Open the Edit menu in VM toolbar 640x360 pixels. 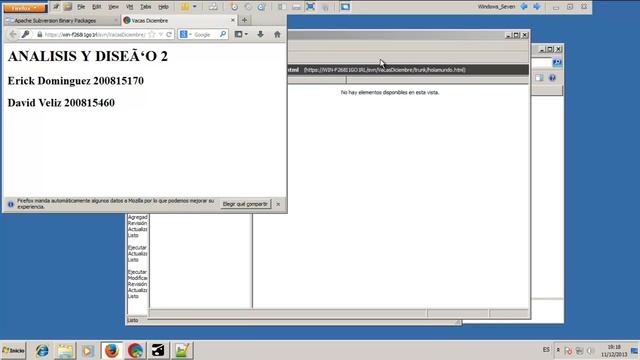96,7
